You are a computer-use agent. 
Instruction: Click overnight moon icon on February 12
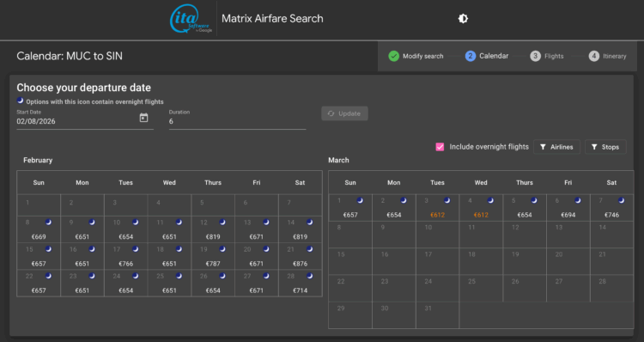[222, 222]
